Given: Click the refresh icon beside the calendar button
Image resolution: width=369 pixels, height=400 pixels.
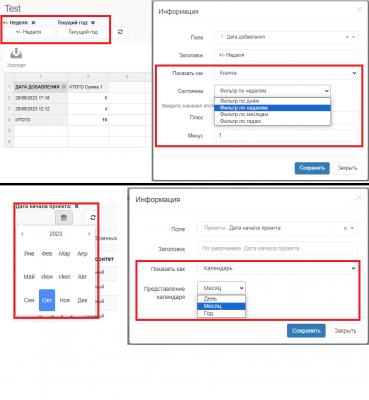Looking at the screenshot, I should tap(92, 218).
